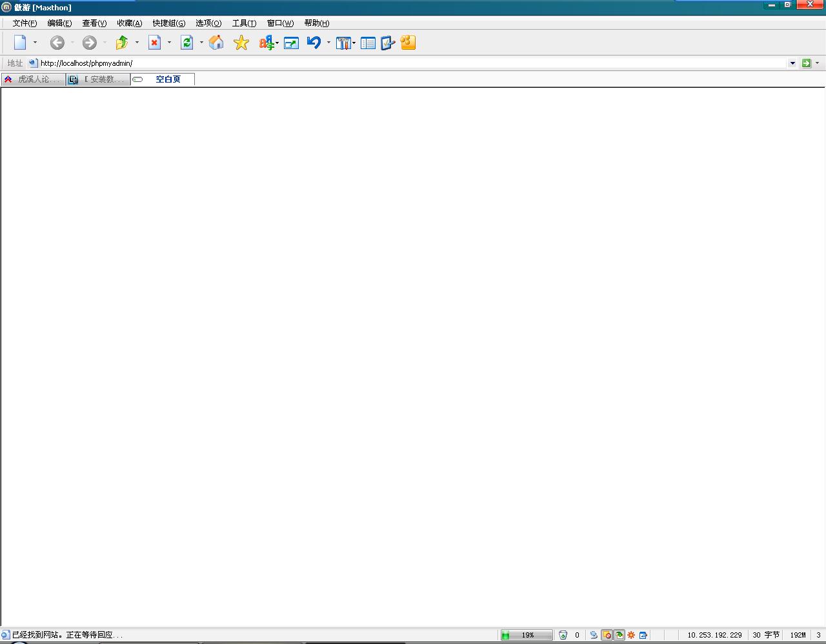Expand the Stop button dropdown arrow
This screenshot has width=826, height=644.
[x=169, y=43]
